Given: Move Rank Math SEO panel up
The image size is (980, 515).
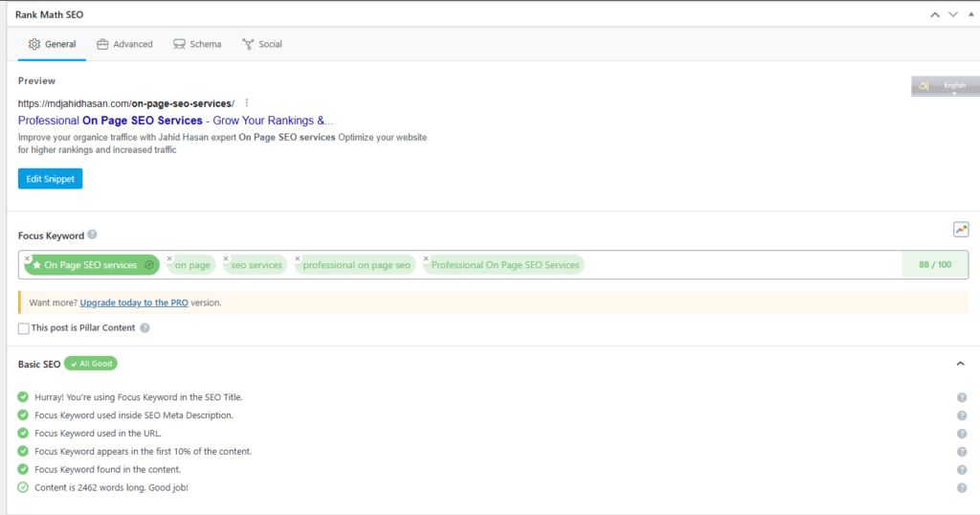Looking at the screenshot, I should [935, 14].
